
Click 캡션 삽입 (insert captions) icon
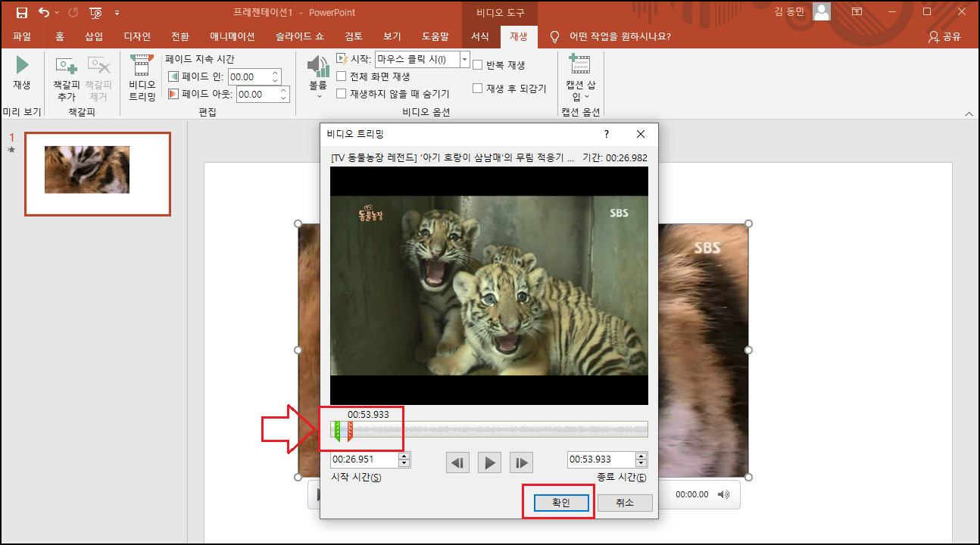coord(580,77)
